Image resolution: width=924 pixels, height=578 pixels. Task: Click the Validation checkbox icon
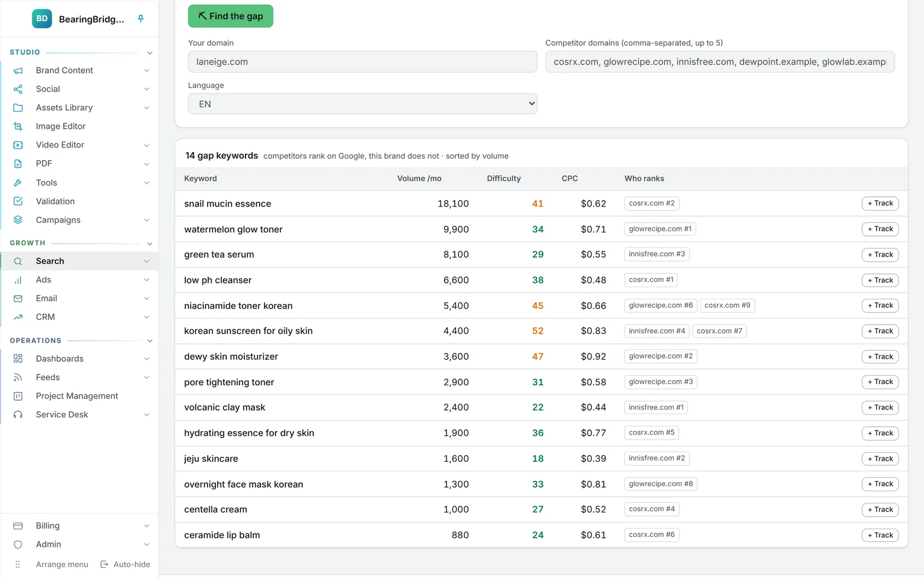click(x=18, y=201)
